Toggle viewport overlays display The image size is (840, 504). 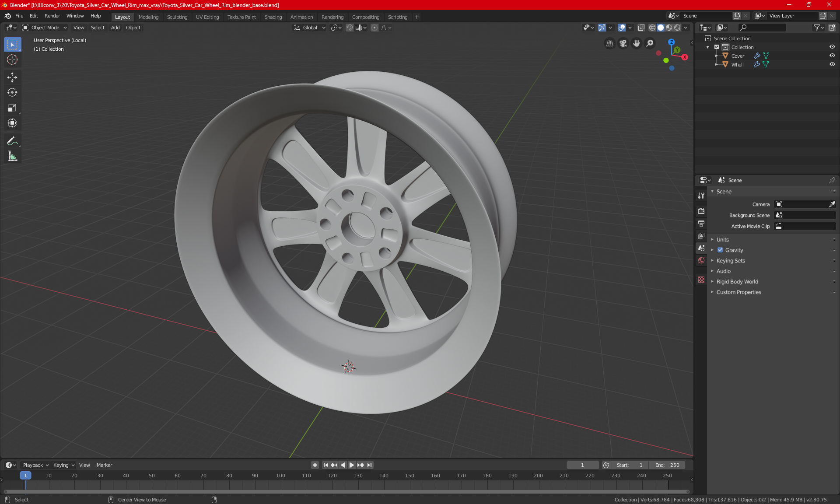pos(622,28)
